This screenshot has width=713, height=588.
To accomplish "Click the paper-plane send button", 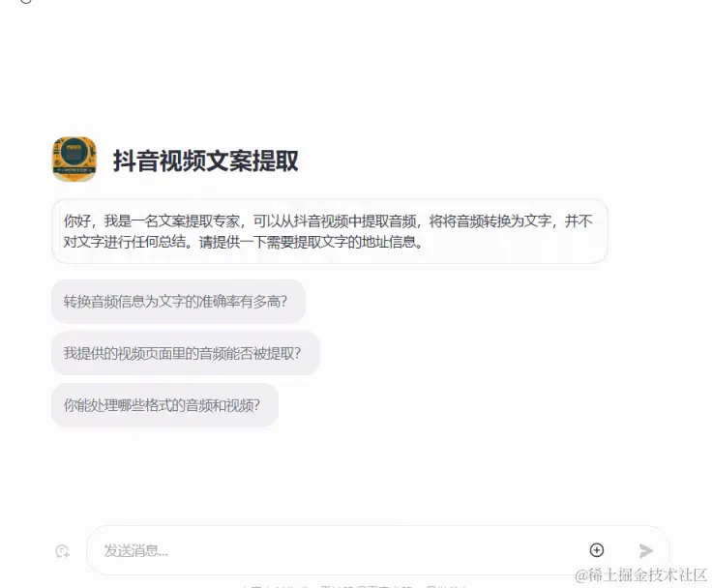I will pos(645,550).
